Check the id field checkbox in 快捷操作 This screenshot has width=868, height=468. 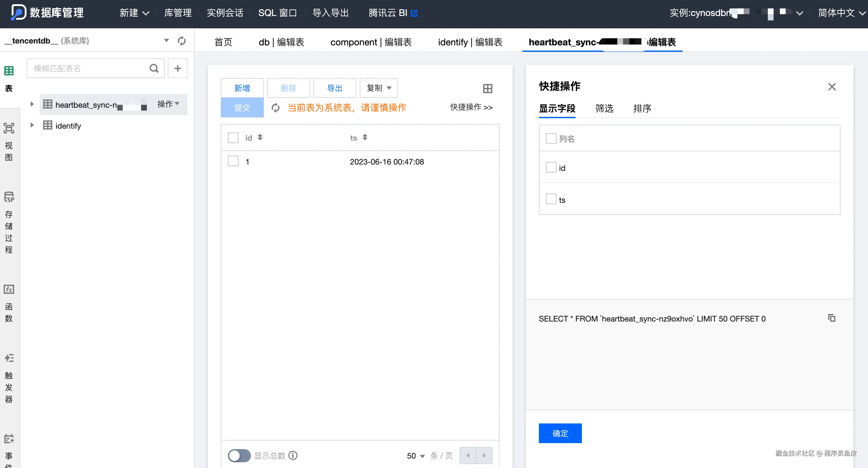(551, 167)
